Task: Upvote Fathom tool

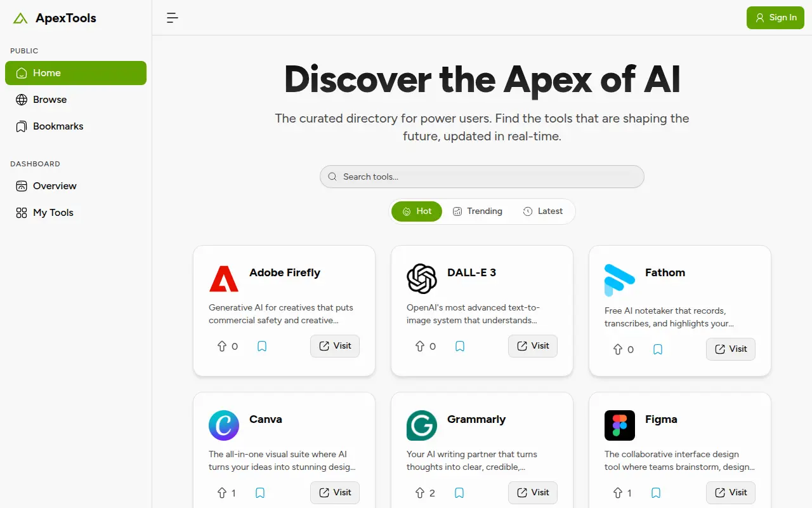Action: click(618, 349)
